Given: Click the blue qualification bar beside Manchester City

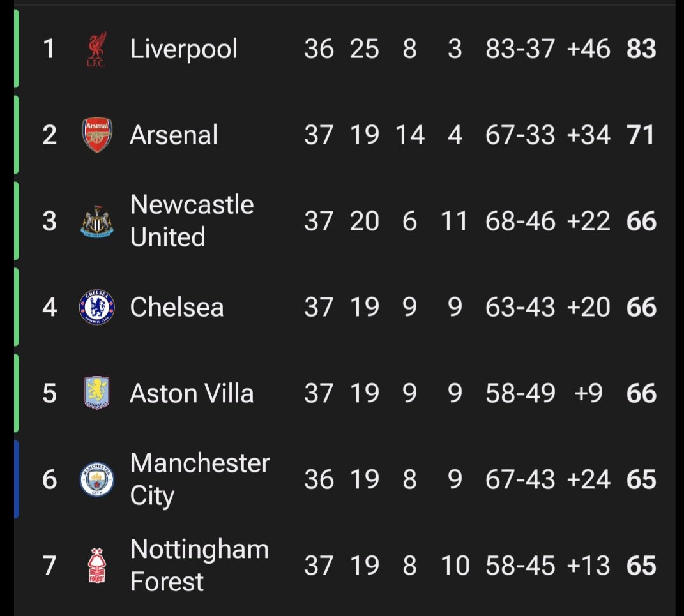Looking at the screenshot, I should (17, 479).
